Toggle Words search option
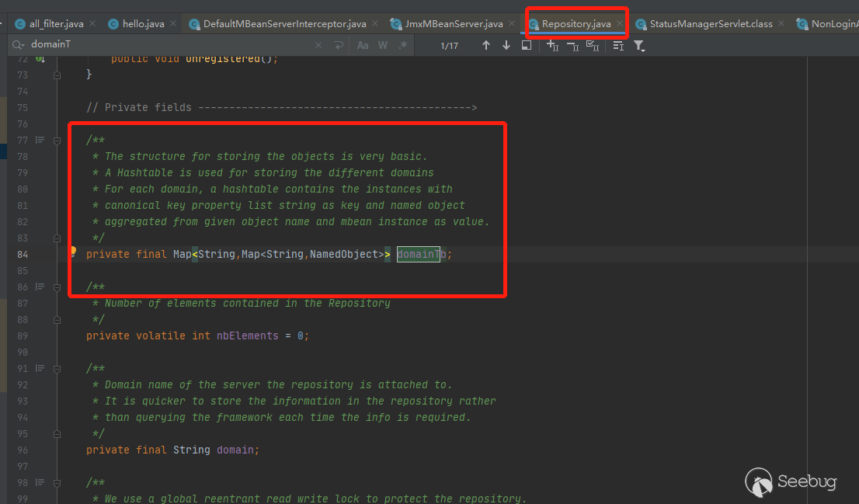Viewport: 859px width, 504px height. (383, 46)
